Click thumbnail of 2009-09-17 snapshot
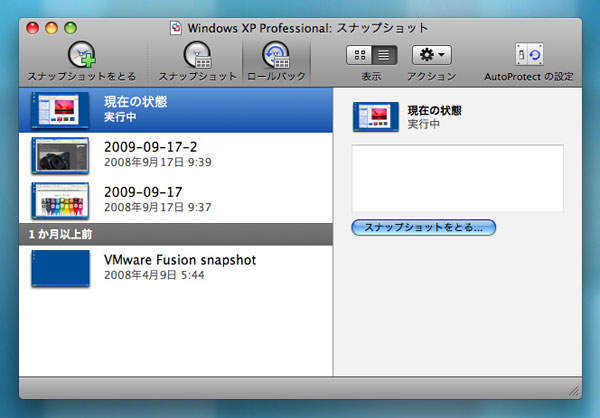Viewport: 600px width, 418px height. 60,201
